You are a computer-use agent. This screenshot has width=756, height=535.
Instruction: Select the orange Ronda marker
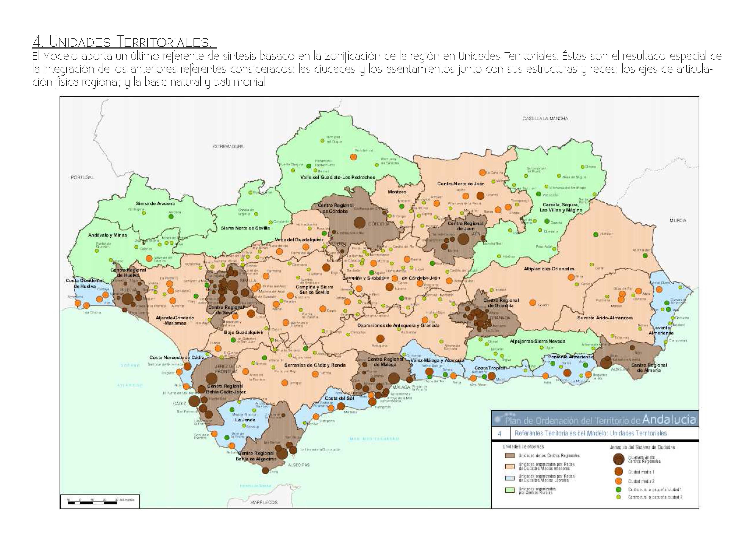tap(315, 374)
